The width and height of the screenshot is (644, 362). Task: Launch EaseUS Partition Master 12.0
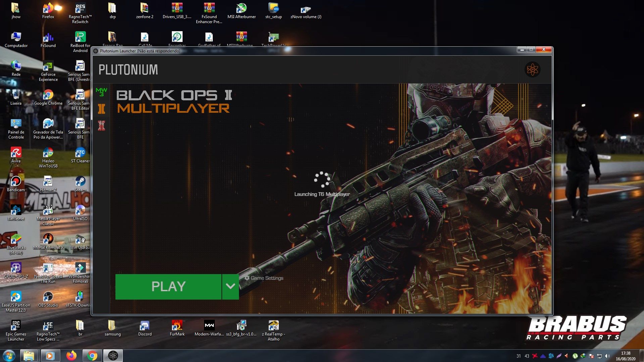coord(16,302)
